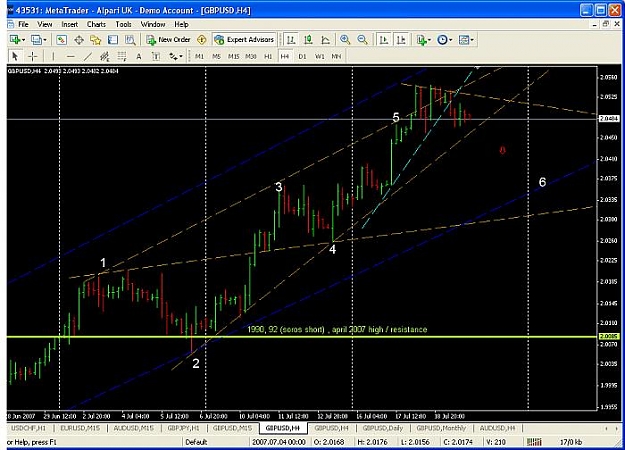The width and height of the screenshot is (625, 450).
Task: Open the File menu
Action: tap(23, 24)
